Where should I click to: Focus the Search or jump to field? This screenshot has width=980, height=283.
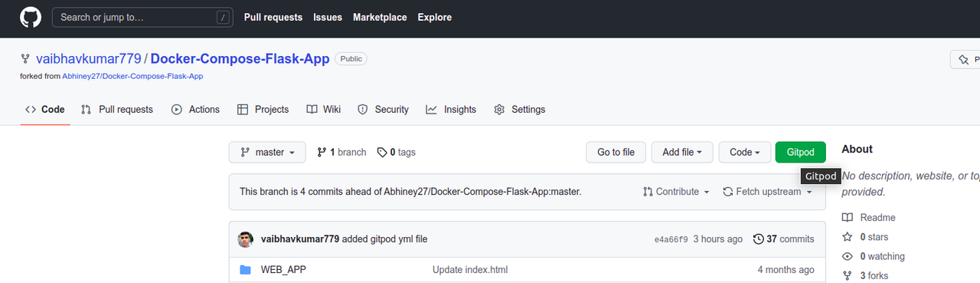142,17
